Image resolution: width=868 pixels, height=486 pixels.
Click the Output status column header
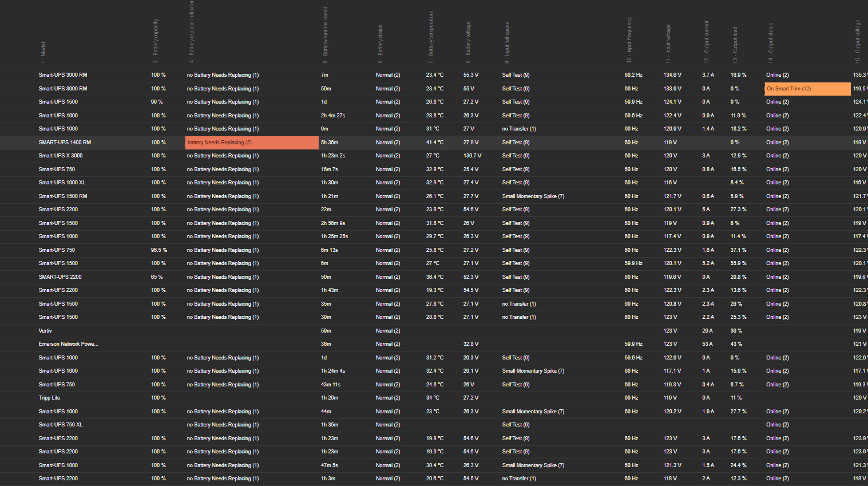coord(771,43)
